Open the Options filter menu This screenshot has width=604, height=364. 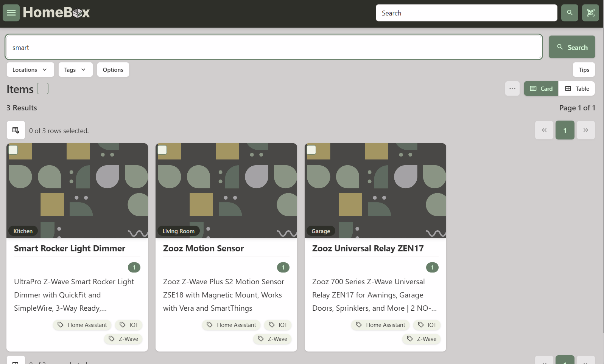[113, 70]
